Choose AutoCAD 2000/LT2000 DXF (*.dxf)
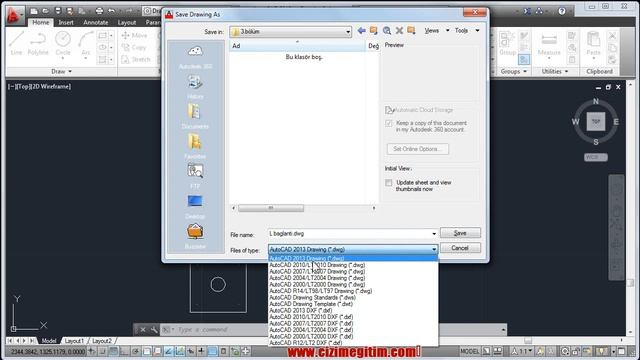 point(353,336)
